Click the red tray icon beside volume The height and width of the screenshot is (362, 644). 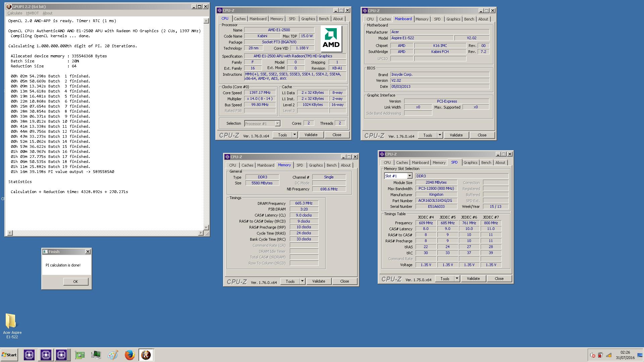(x=600, y=355)
